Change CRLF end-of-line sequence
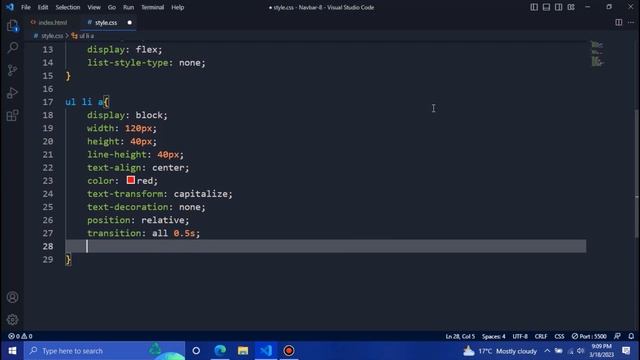Viewport: 640px width, 360px height. tap(541, 336)
